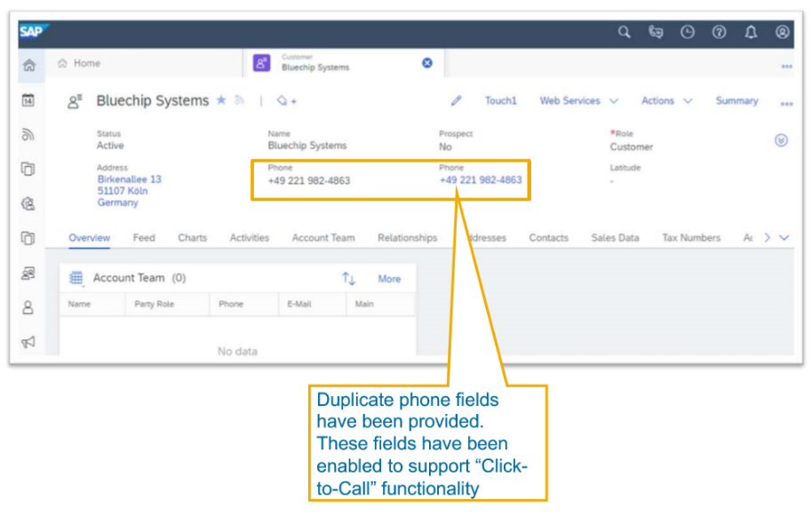
Task: Switch to the Charts tab
Action: [x=192, y=237]
